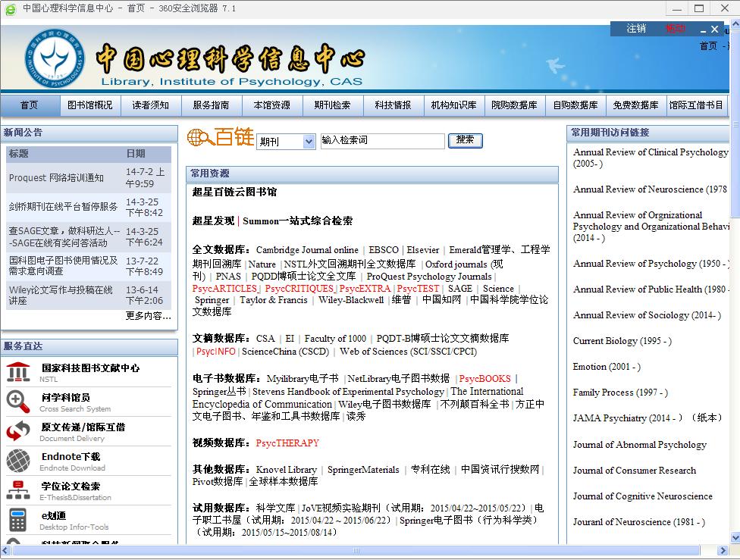Click the Endnote下载 globe icon
Screen dimensions: 740x560
18,461
